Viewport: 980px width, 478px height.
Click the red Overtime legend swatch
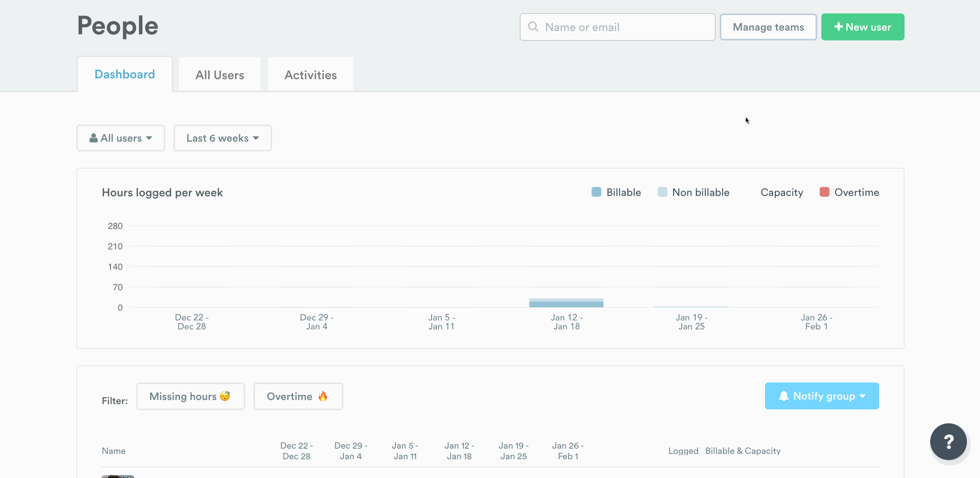pos(824,192)
